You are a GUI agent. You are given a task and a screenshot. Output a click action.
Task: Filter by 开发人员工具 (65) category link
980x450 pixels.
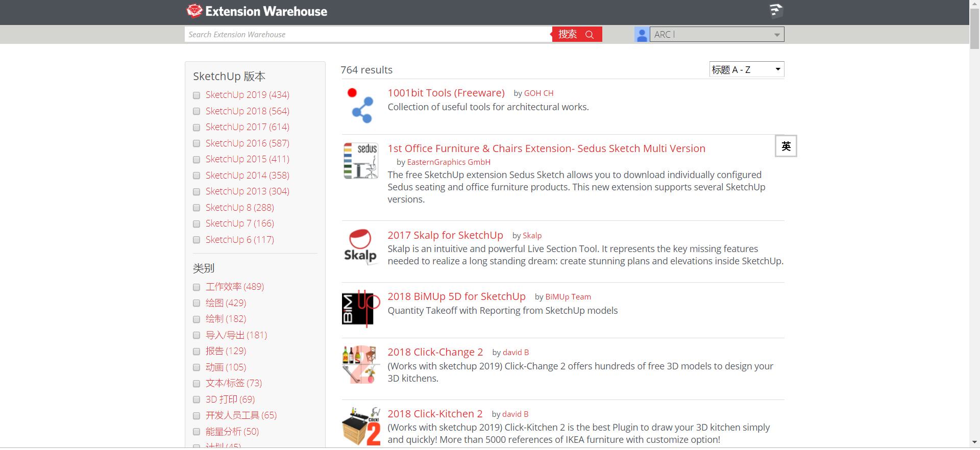(x=241, y=415)
